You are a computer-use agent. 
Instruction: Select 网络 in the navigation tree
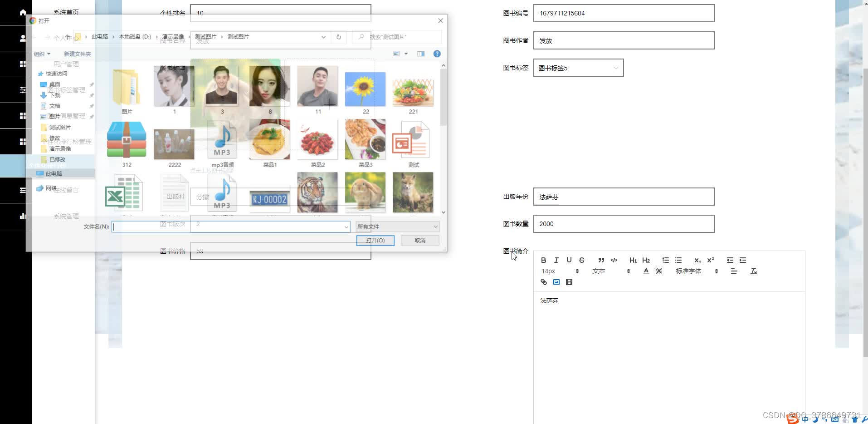pos(51,188)
